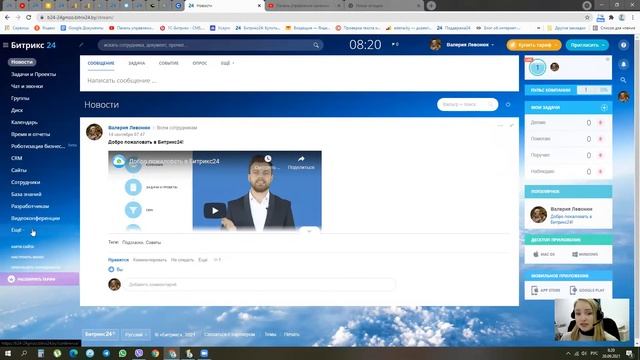Open Viber from the taskbar
This screenshot has height=360, width=640.
(x=139, y=353)
